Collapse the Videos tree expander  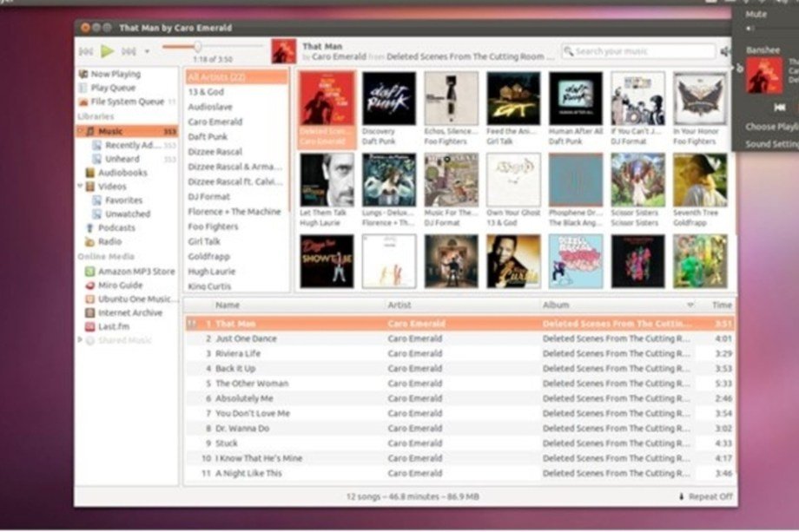[80, 186]
